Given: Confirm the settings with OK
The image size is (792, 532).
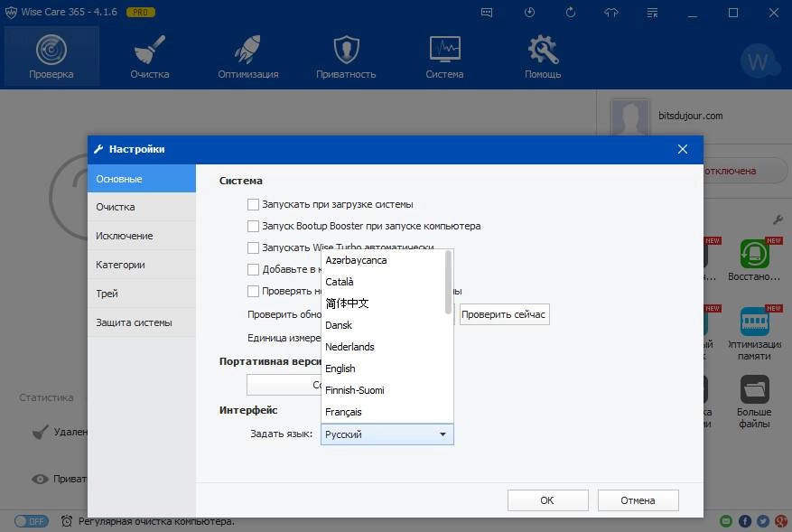Looking at the screenshot, I should tap(547, 500).
